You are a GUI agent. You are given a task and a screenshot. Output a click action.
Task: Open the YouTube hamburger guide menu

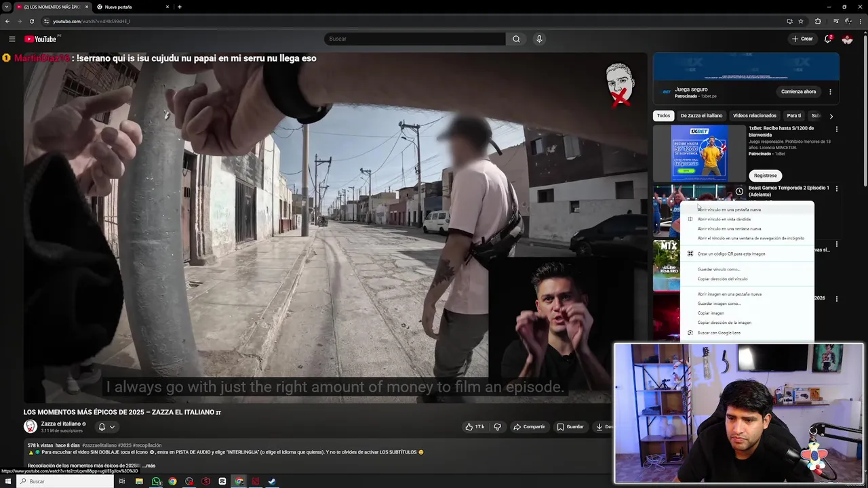12,39
